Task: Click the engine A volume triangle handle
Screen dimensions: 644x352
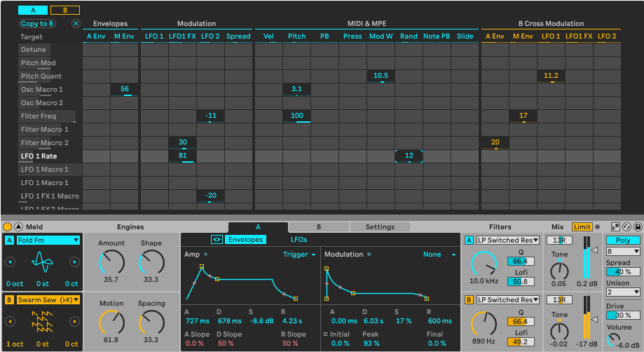Action: pyautogui.click(x=594, y=250)
